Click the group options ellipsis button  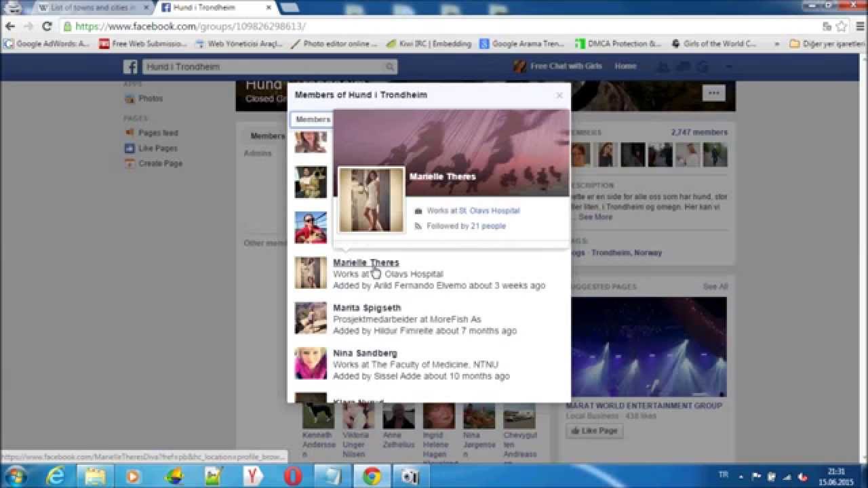point(713,94)
